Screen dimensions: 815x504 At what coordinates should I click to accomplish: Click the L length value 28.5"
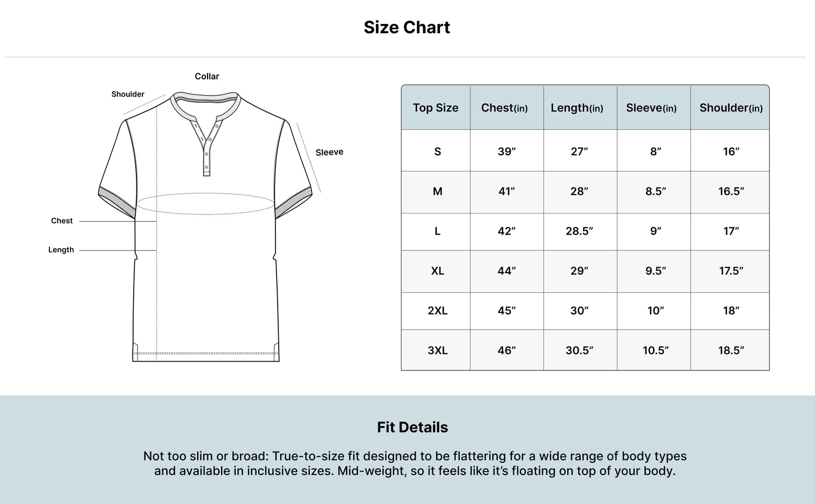click(x=579, y=231)
